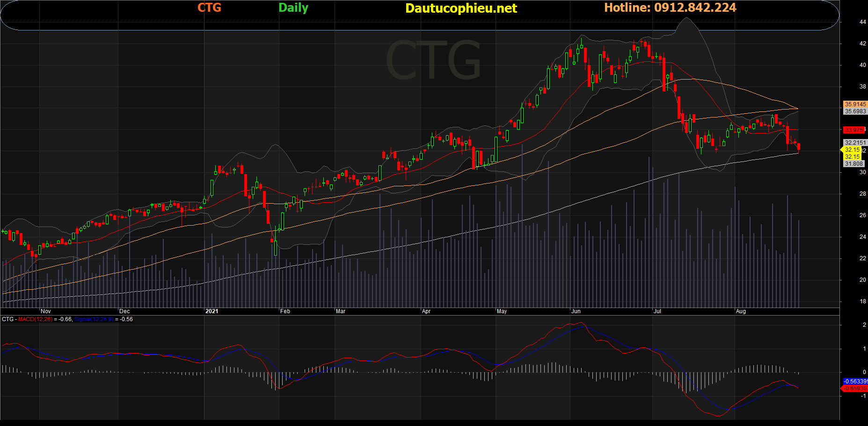Image resolution: width=868 pixels, height=426 pixels.
Task: Click the gray 32.2151 price tag
Action: (855, 143)
